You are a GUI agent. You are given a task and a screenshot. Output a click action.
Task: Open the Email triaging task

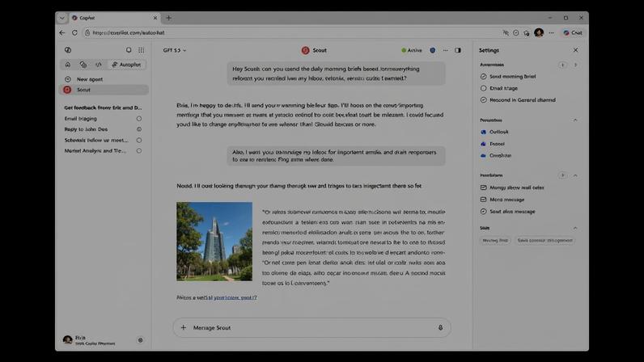click(81, 119)
